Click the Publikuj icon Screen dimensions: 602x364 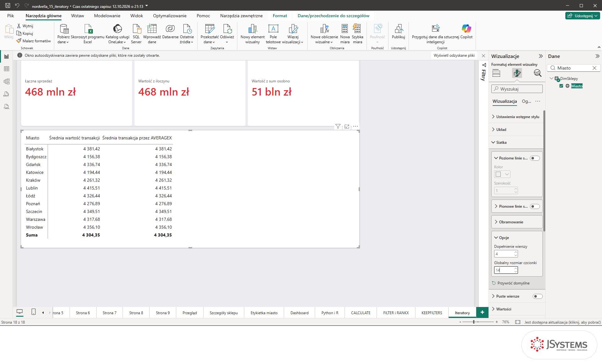click(399, 29)
